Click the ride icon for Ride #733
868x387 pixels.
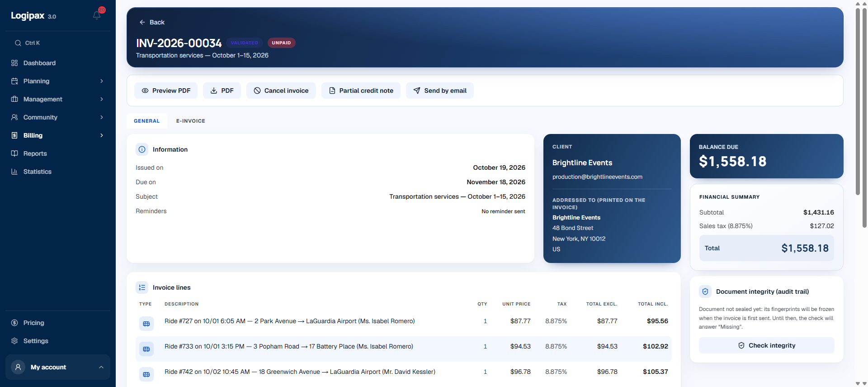pyautogui.click(x=146, y=349)
